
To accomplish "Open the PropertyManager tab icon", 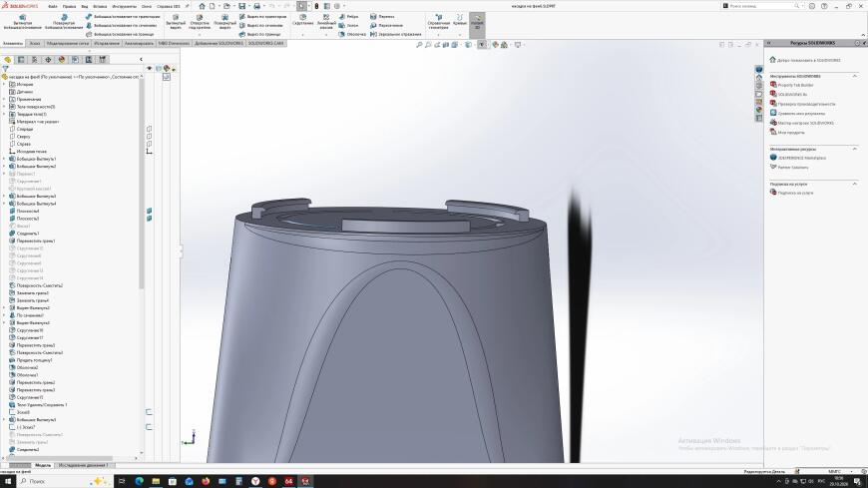I will click(x=21, y=59).
